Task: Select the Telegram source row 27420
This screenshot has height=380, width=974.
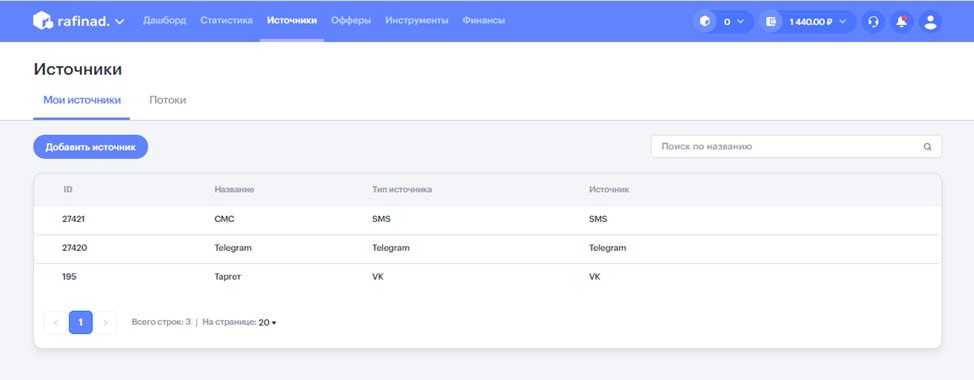Action: coord(488,248)
